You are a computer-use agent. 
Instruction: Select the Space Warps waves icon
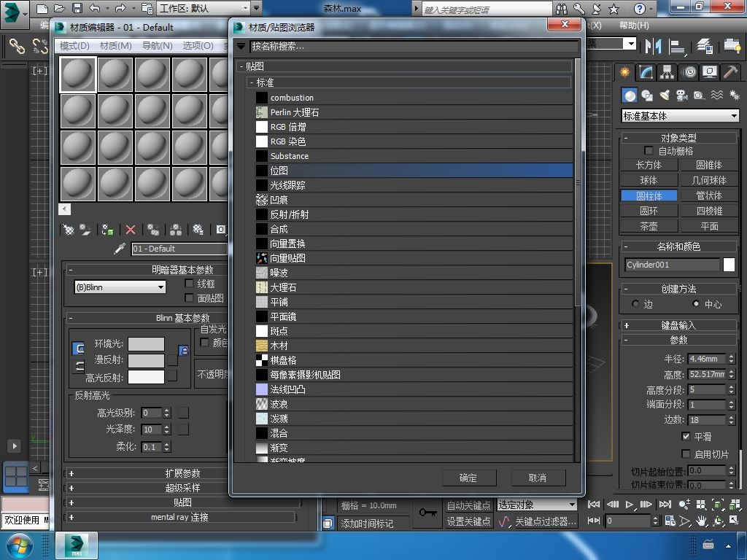pos(717,96)
